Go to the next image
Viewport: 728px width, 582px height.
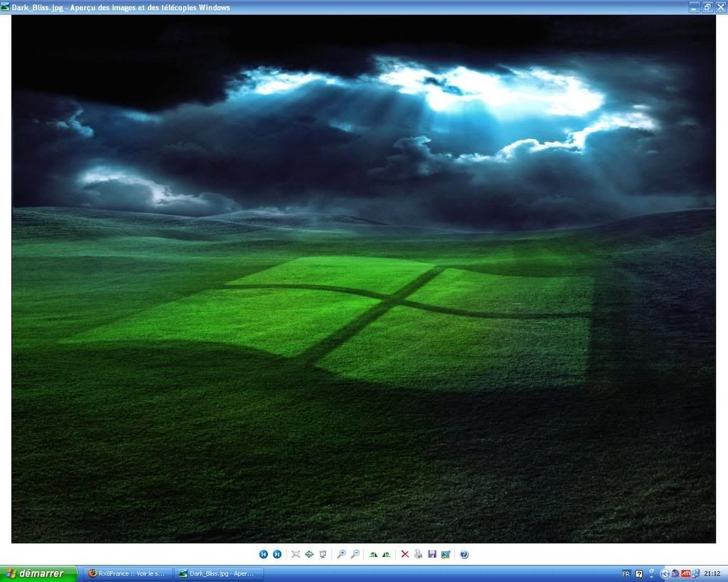point(277,554)
